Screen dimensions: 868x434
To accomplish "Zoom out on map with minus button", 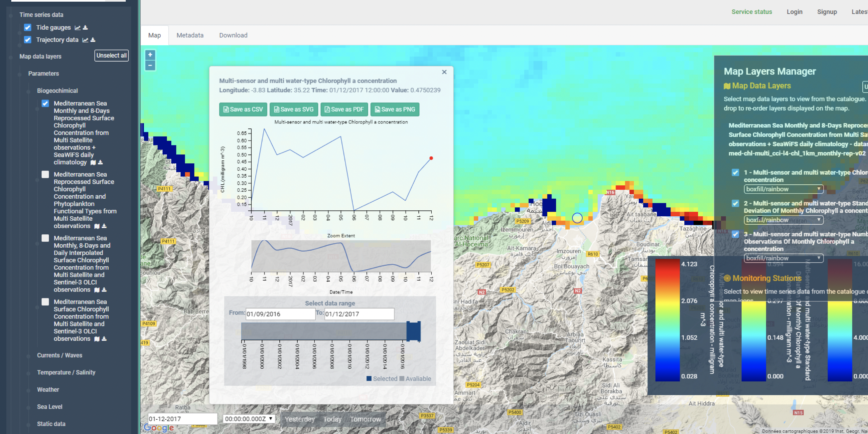I will tap(150, 66).
